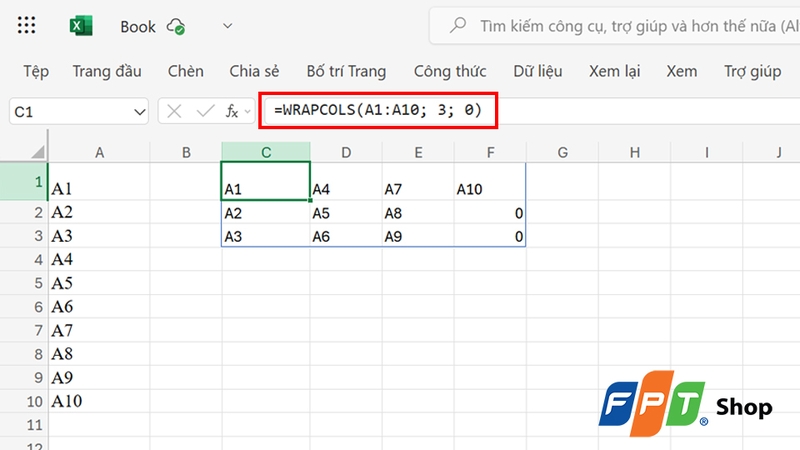Switch to the Trang đầu tab

pos(107,71)
